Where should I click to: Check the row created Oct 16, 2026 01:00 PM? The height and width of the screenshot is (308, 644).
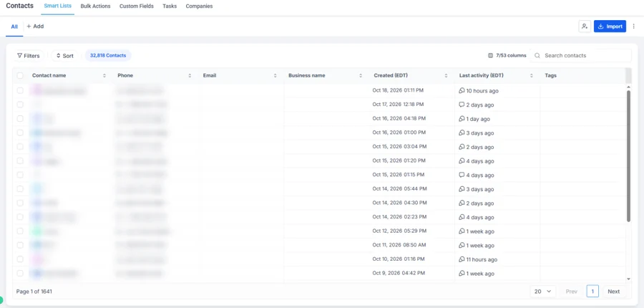coord(20,133)
